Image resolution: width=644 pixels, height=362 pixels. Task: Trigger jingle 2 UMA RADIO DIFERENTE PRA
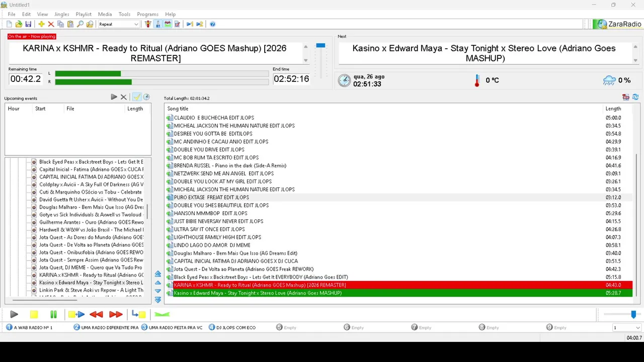point(106,327)
